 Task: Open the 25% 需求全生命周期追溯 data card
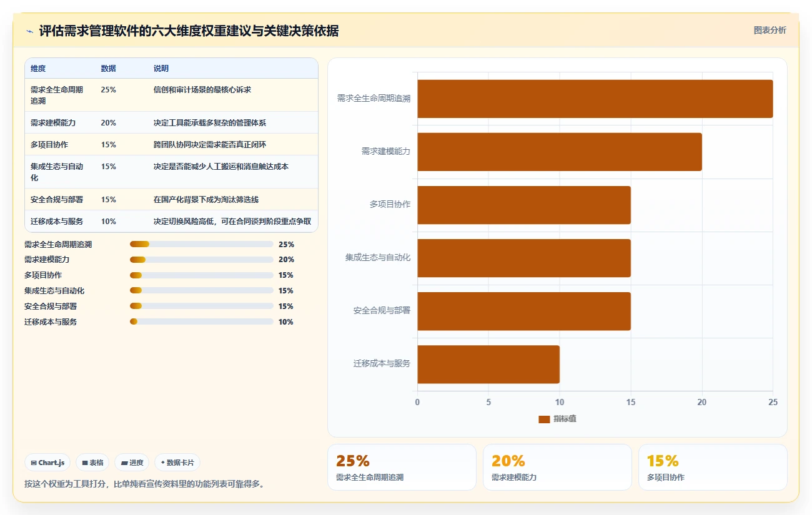tap(402, 467)
